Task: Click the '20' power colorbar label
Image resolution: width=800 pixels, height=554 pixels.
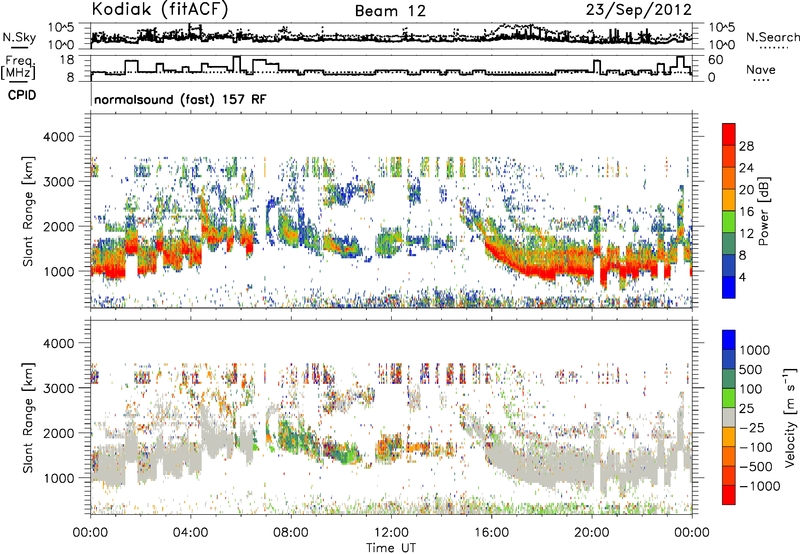Action: pyautogui.click(x=746, y=190)
